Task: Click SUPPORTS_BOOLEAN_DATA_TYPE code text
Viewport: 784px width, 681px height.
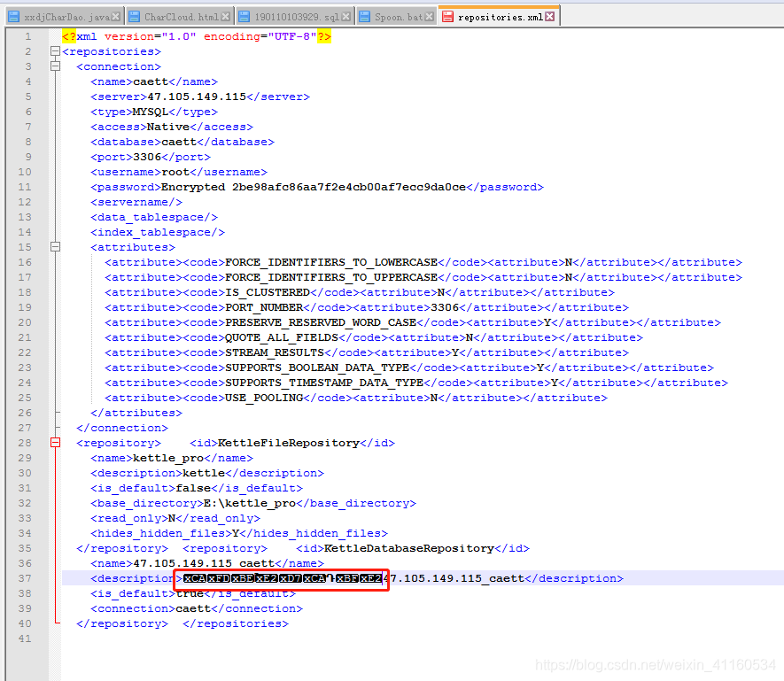Action: (317, 368)
